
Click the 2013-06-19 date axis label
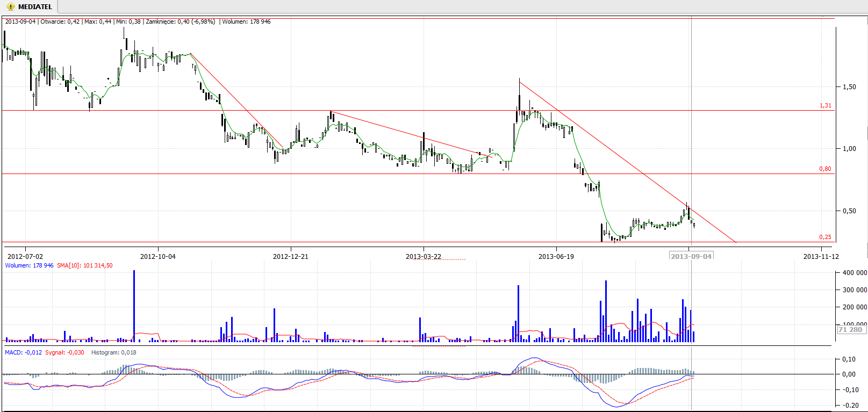point(556,256)
